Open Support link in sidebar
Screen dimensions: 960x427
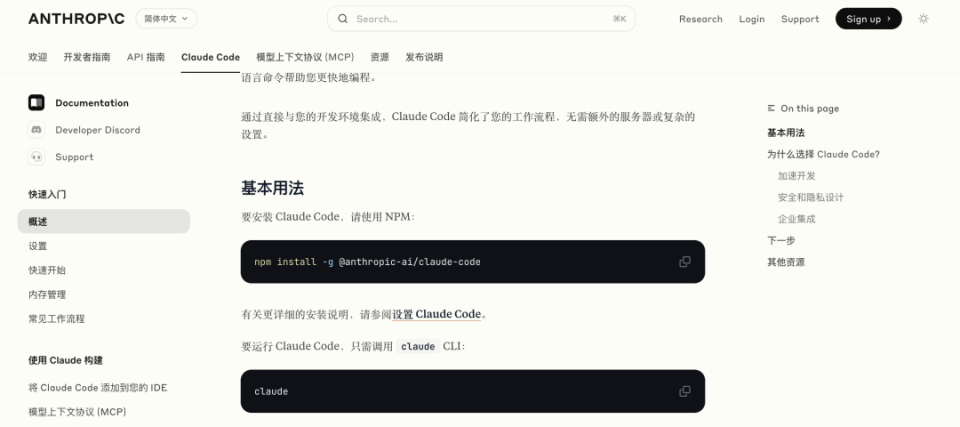coord(74,157)
